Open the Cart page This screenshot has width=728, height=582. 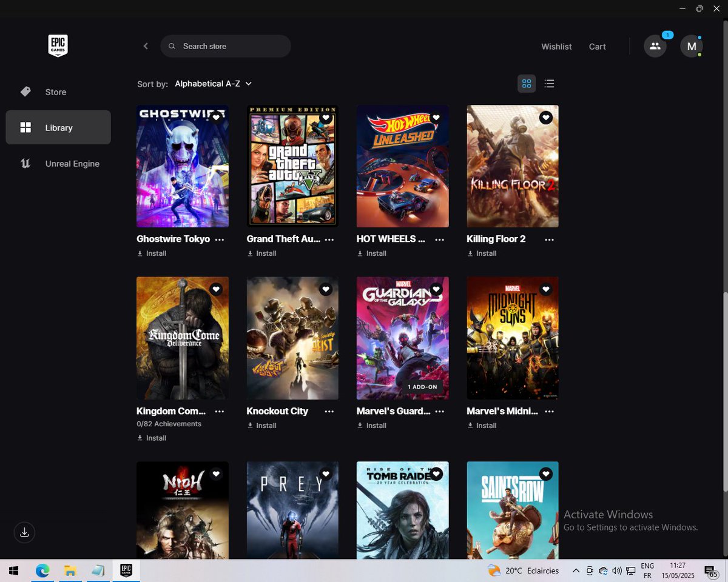[x=597, y=47]
